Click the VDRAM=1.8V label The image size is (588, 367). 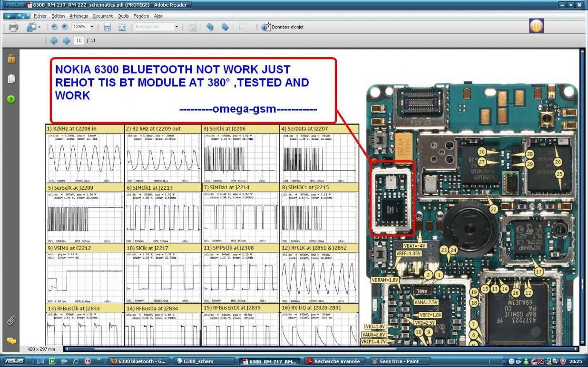point(385,280)
